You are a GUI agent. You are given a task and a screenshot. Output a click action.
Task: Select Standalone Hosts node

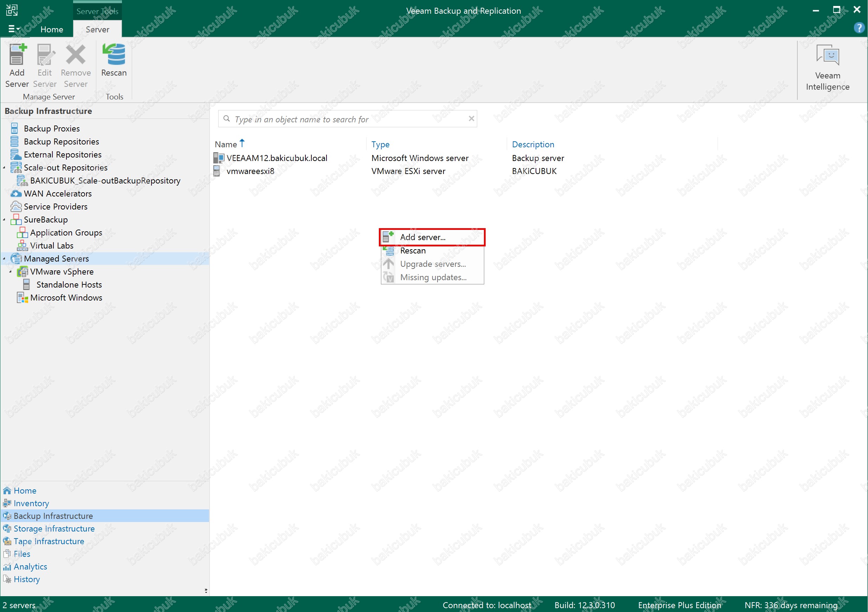coord(69,284)
